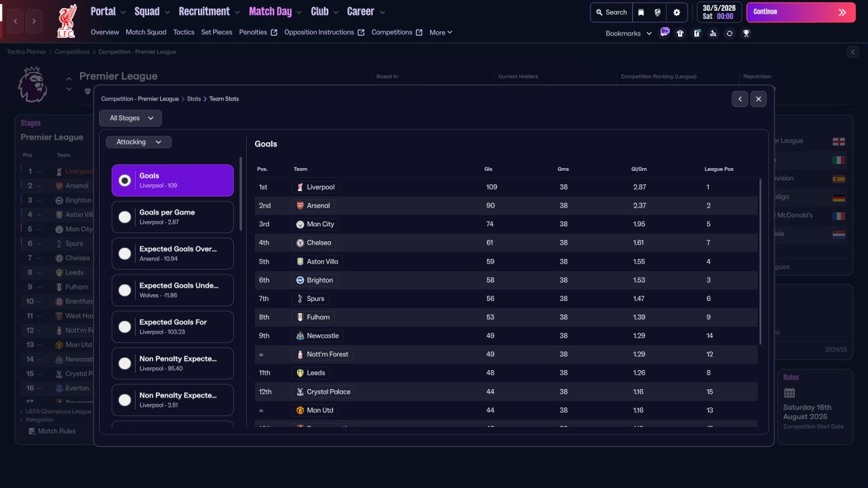
Task: Click the Liverpool badge in Goals table
Action: [x=300, y=187]
